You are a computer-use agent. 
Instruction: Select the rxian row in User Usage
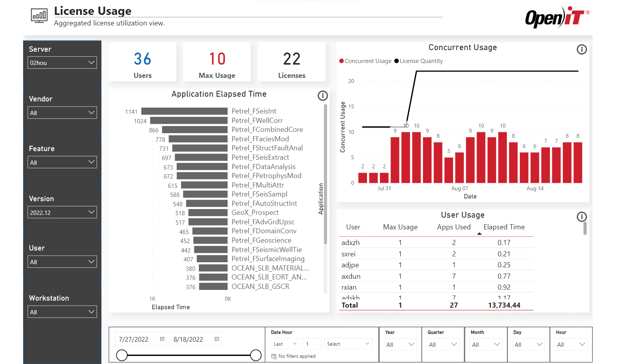(x=436, y=287)
